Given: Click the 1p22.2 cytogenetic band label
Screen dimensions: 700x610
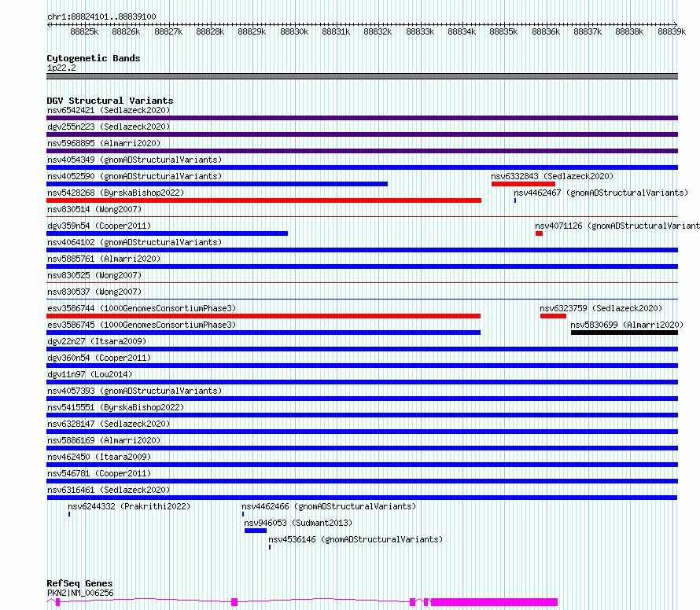Looking at the screenshot, I should 61,68.
